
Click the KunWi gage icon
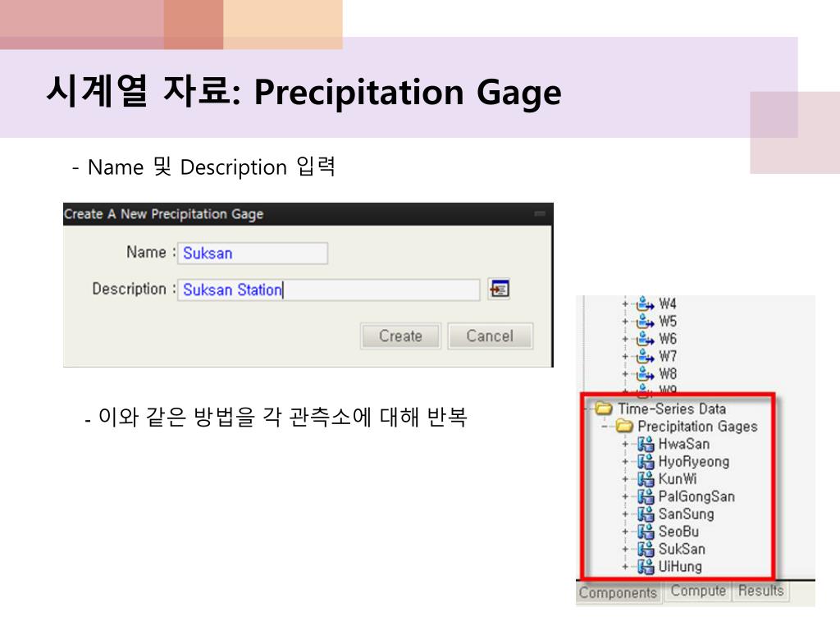(646, 479)
